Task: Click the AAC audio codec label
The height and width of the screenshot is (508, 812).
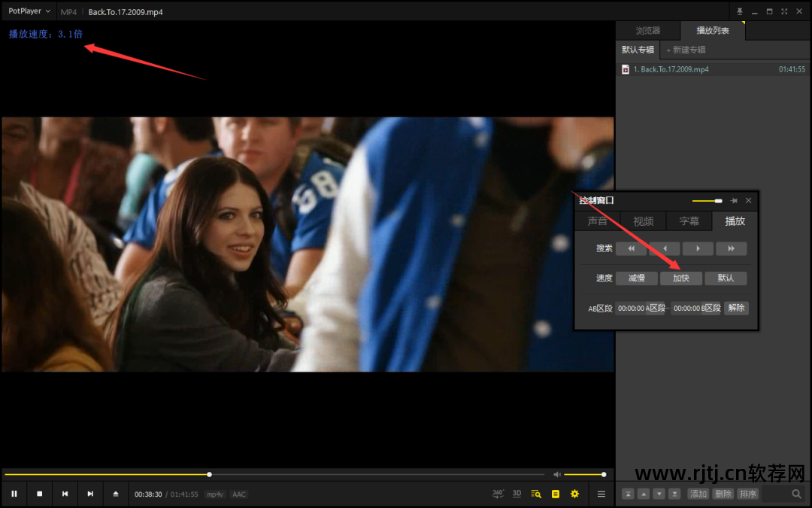Action: [x=239, y=494]
